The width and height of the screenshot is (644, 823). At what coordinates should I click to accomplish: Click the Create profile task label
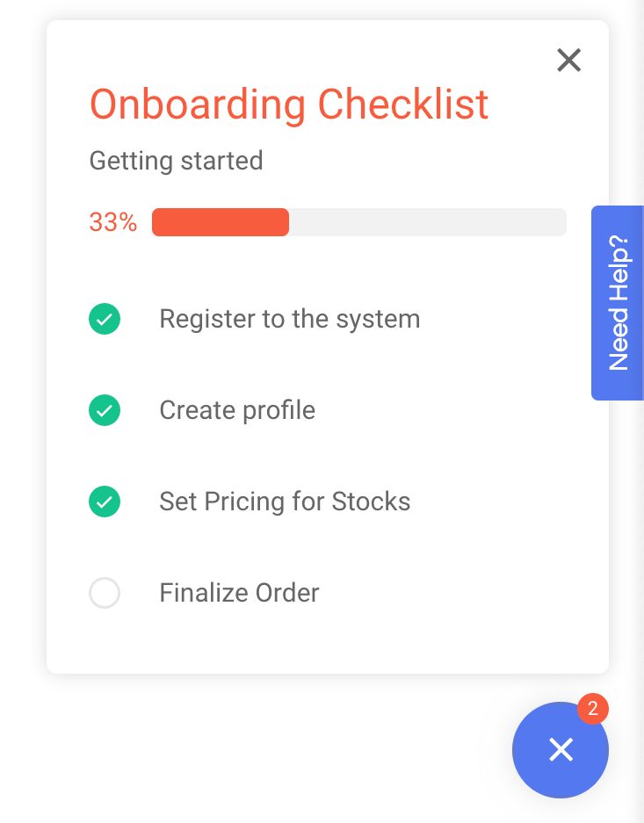237,410
